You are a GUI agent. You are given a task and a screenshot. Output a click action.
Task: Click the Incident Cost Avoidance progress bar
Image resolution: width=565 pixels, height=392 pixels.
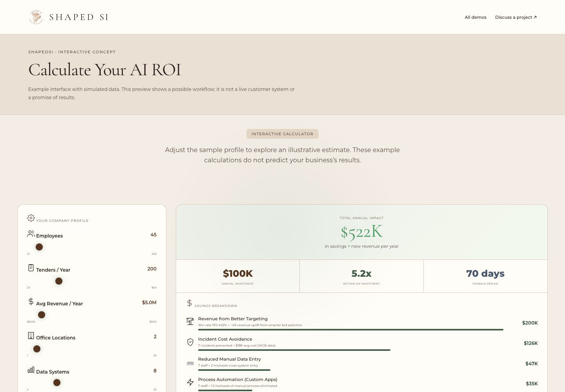(x=294, y=350)
